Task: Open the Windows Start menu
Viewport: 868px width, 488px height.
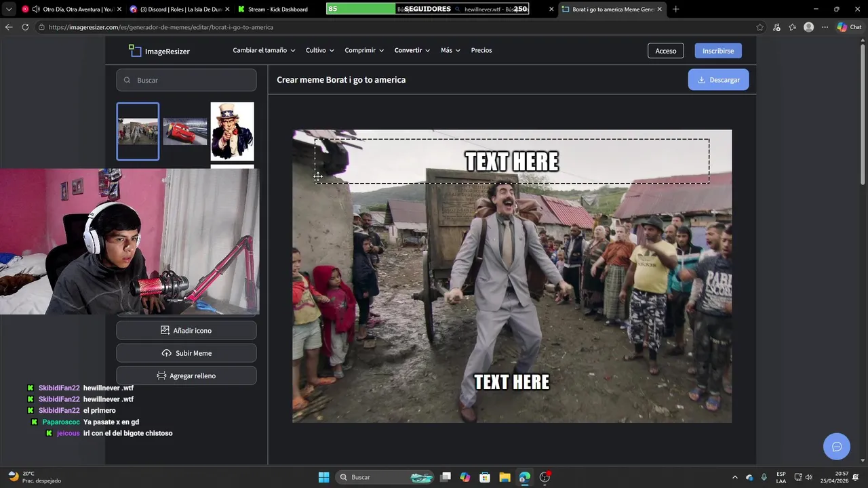Action: pyautogui.click(x=323, y=477)
